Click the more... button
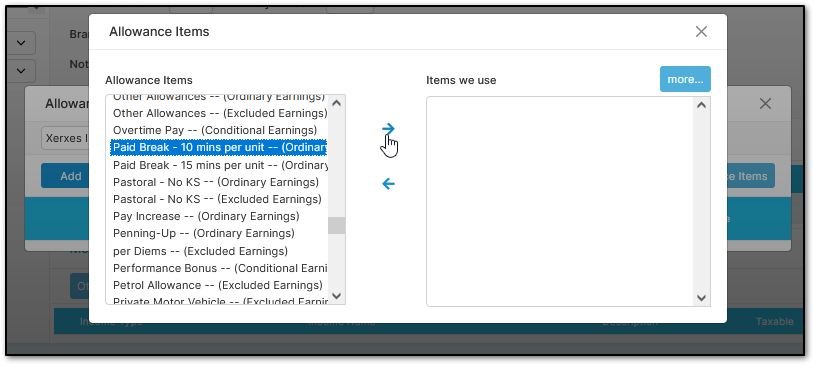This screenshot has height=365, width=814. pyautogui.click(x=685, y=79)
